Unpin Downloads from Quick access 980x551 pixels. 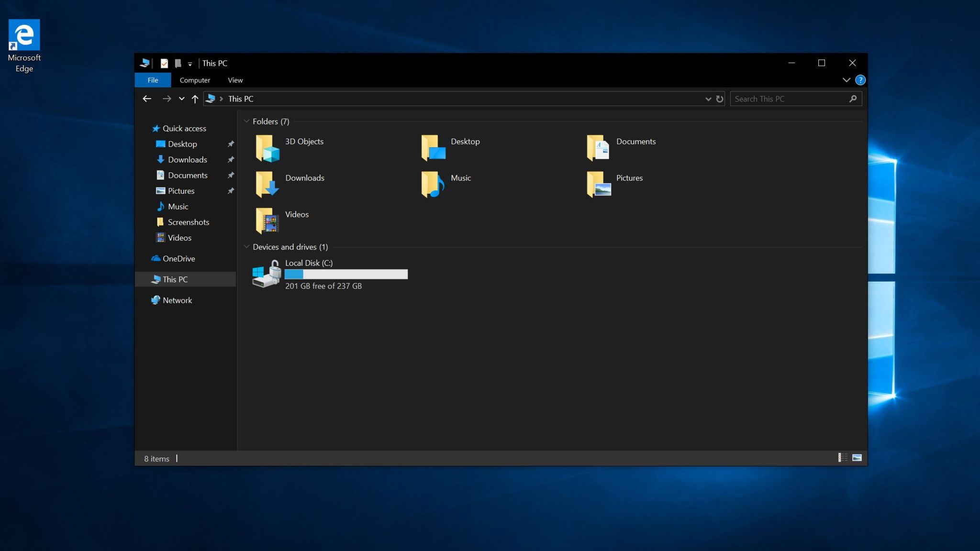pyautogui.click(x=231, y=160)
